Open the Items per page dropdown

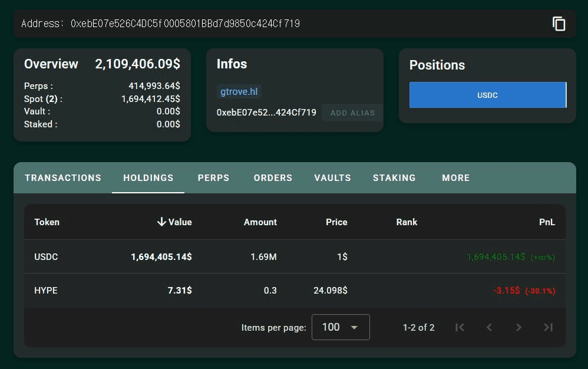[x=340, y=327]
